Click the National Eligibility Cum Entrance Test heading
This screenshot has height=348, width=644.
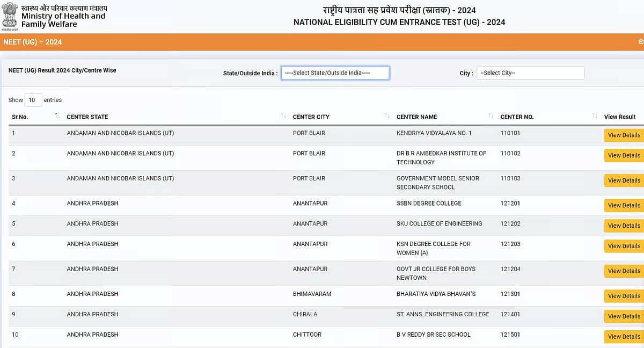[399, 23]
